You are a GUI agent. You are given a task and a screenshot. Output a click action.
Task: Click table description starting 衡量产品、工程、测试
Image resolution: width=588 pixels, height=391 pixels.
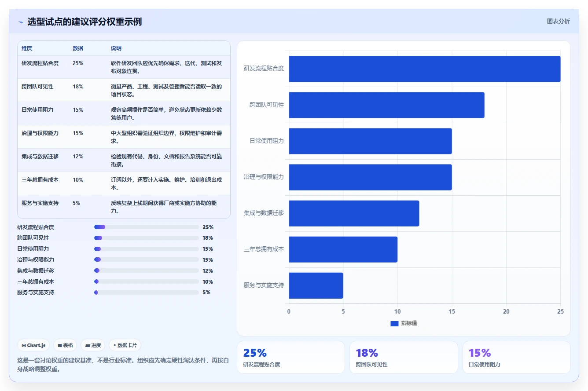click(x=166, y=91)
